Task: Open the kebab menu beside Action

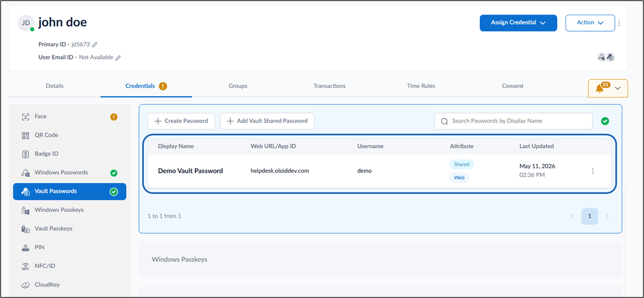Action: [x=619, y=23]
